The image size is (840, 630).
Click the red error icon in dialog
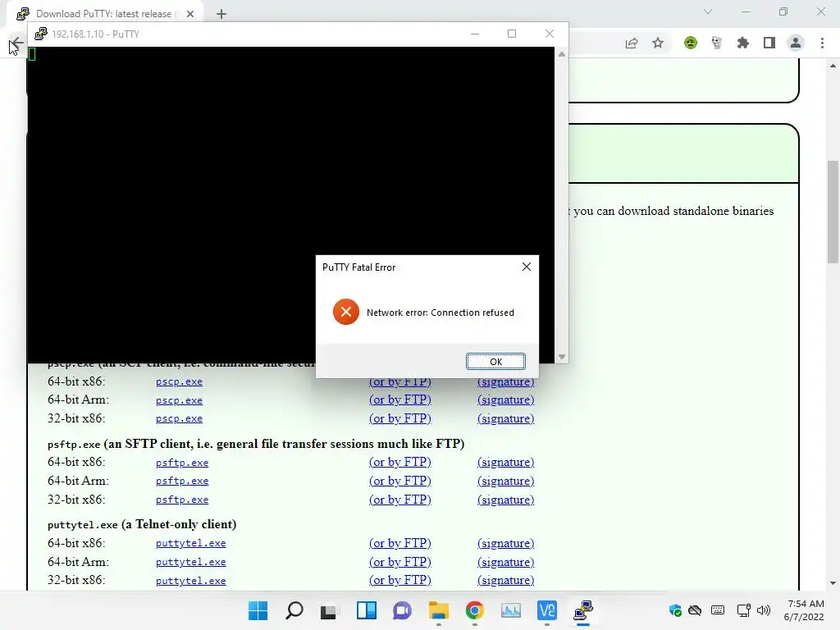pos(346,312)
